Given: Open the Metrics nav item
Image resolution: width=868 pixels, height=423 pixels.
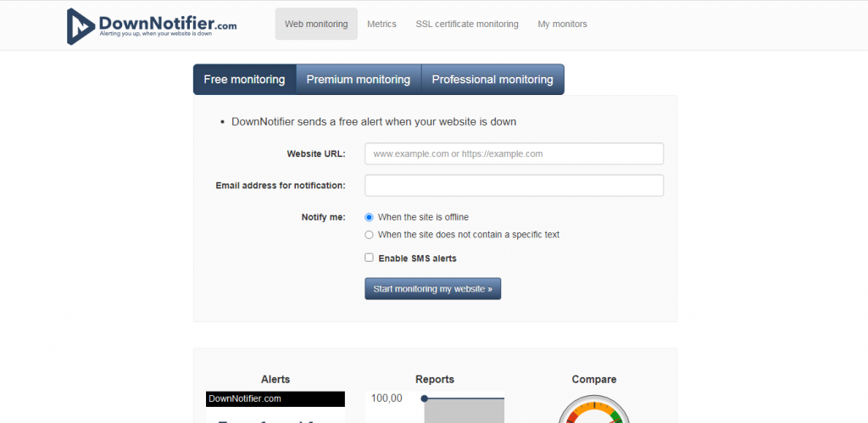Looking at the screenshot, I should 381,24.
